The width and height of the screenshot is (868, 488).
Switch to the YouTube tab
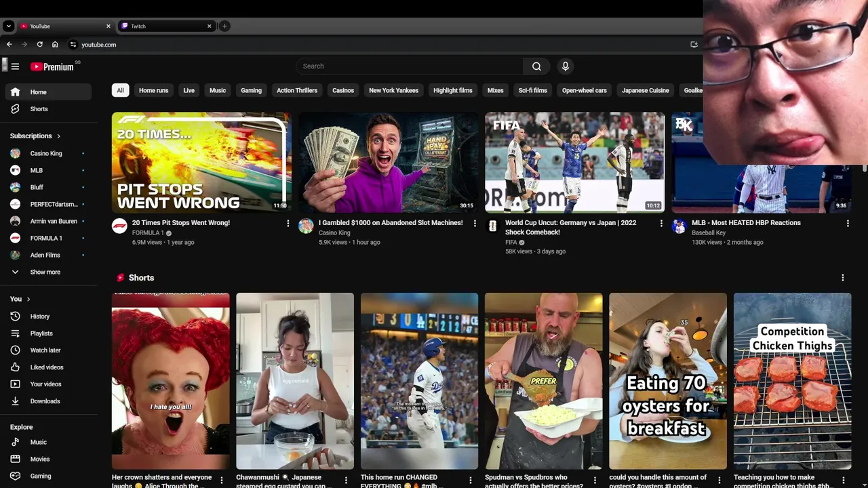[65, 26]
